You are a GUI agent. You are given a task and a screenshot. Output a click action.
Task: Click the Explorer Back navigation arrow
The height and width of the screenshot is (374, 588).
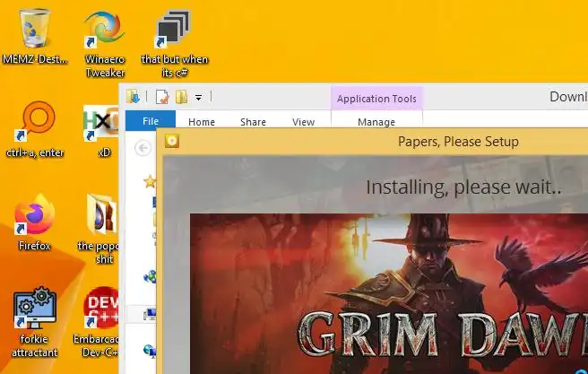pos(143,148)
